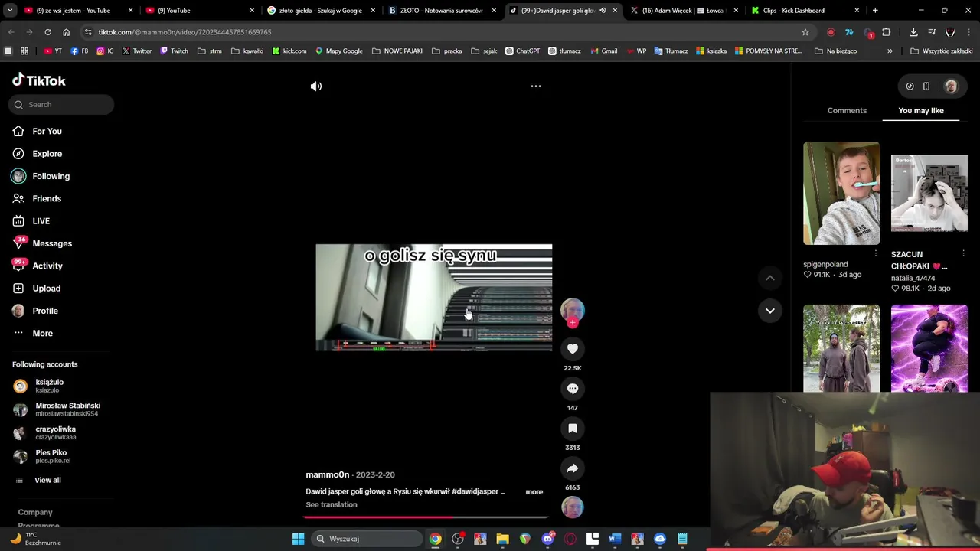This screenshot has width=980, height=551.
Task: Like the video with the heart icon
Action: (x=573, y=349)
